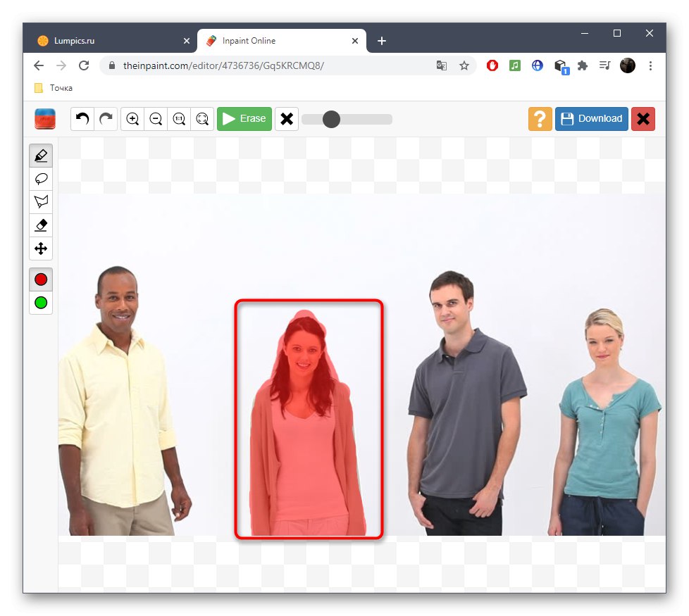
Task: Open help with question mark button
Action: (x=540, y=118)
